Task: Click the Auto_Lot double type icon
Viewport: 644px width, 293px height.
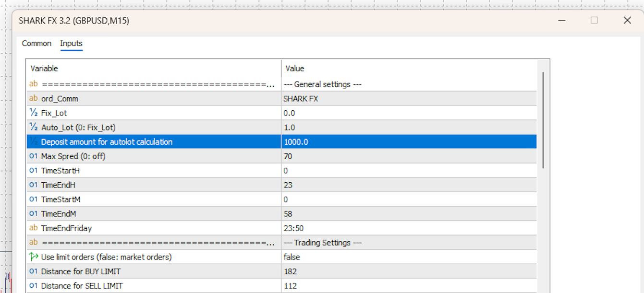Action: pos(34,128)
